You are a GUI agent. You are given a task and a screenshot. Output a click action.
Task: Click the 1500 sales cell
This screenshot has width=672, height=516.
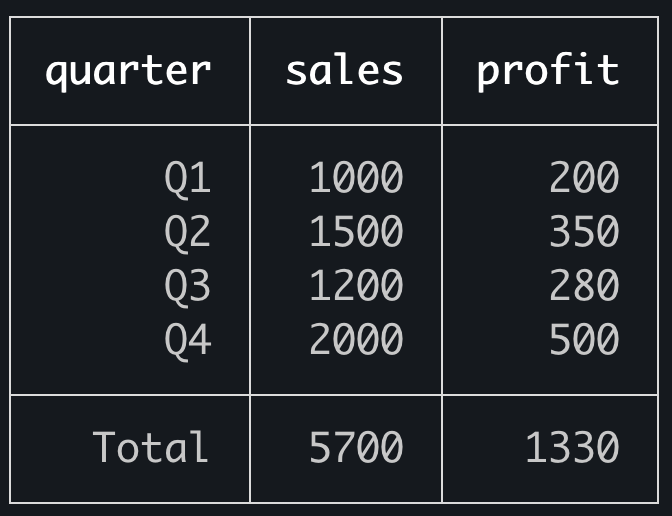[356, 232]
